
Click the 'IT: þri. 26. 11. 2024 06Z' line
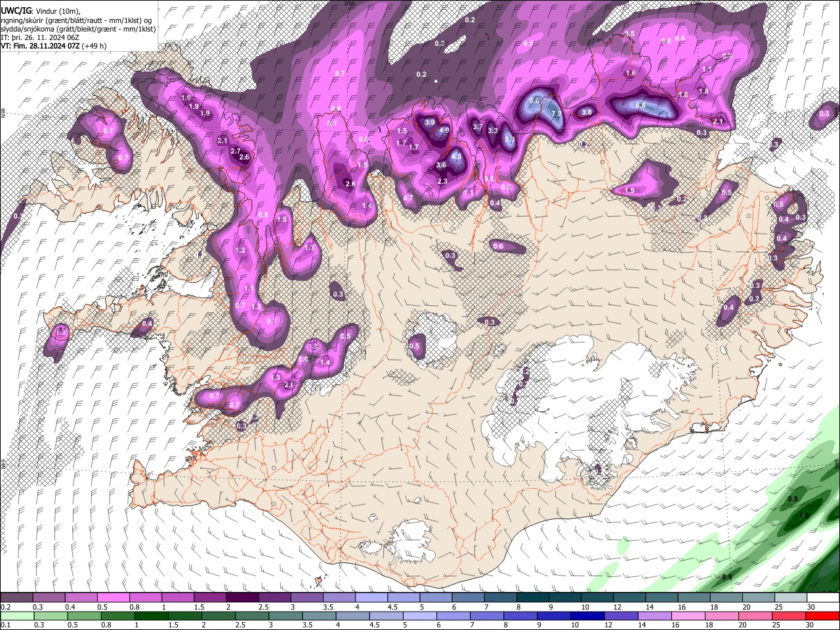41,37
